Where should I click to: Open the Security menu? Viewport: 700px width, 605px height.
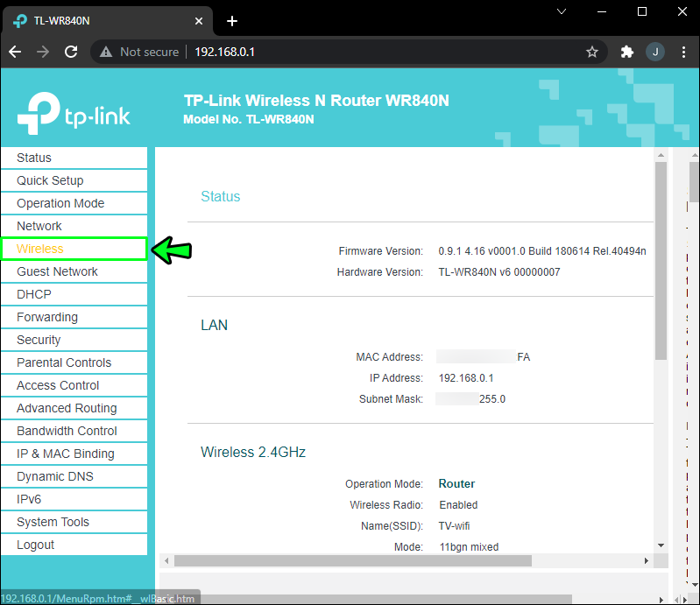click(x=74, y=340)
